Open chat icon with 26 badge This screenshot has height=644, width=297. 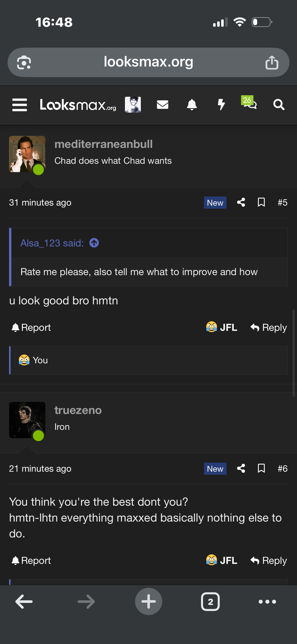[249, 103]
